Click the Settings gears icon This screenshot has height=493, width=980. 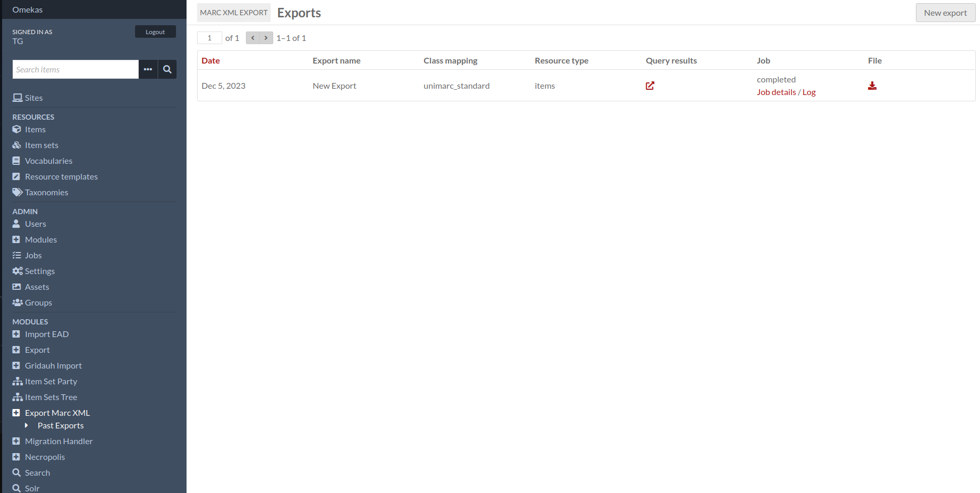[x=18, y=271]
